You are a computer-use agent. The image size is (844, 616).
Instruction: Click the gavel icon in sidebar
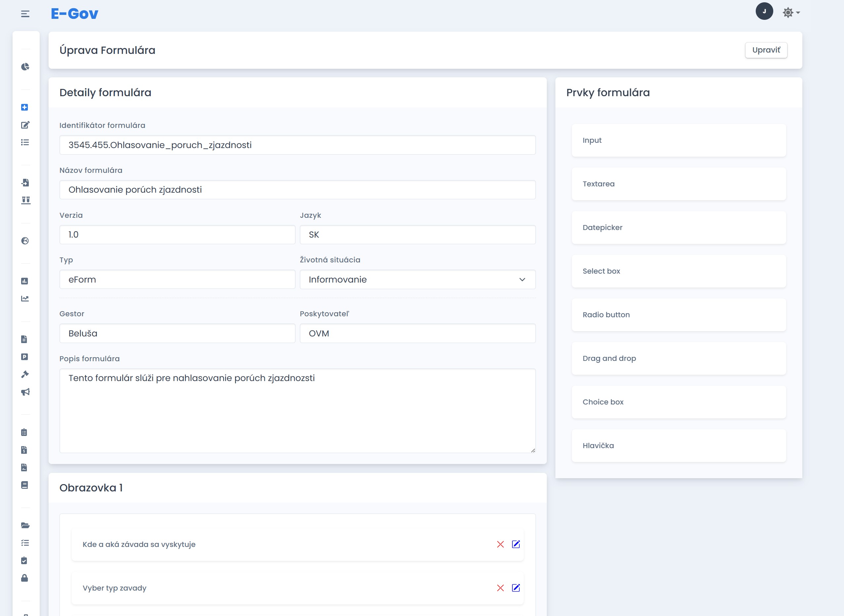tap(25, 374)
